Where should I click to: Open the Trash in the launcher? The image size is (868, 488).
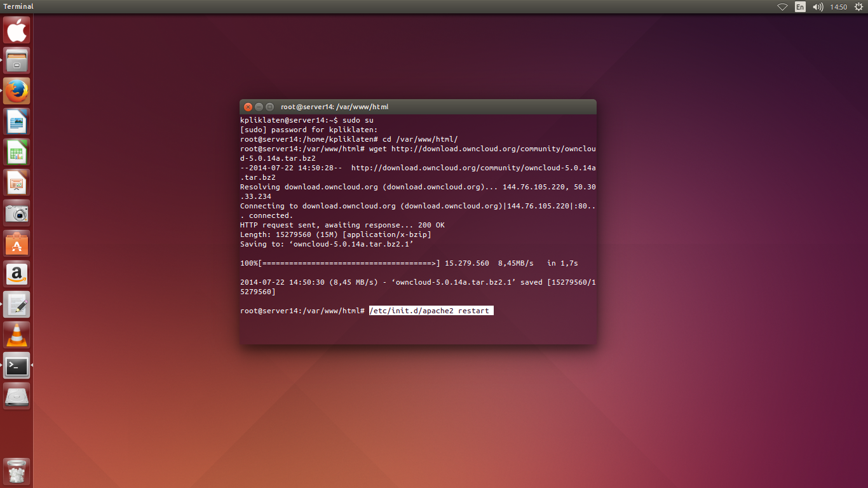(17, 471)
